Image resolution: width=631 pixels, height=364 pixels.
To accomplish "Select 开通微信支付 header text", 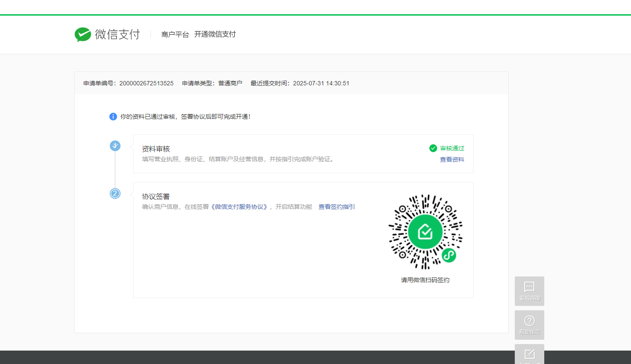I will 215,34.
